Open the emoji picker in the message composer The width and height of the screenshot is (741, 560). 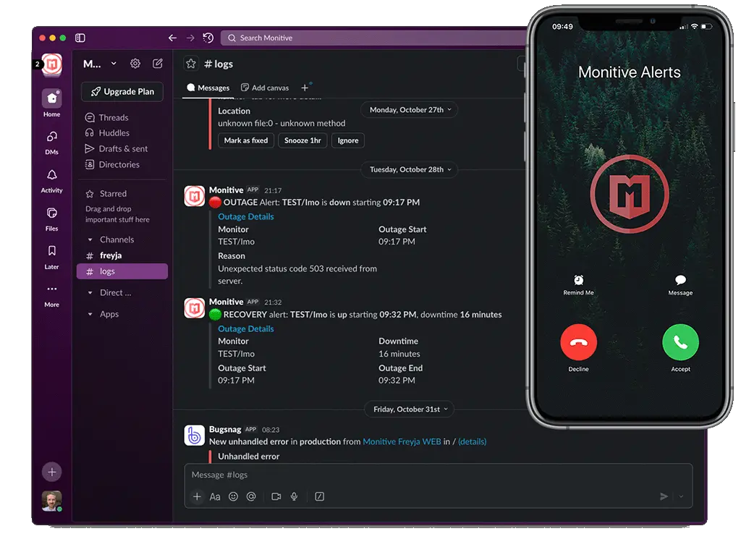click(233, 496)
